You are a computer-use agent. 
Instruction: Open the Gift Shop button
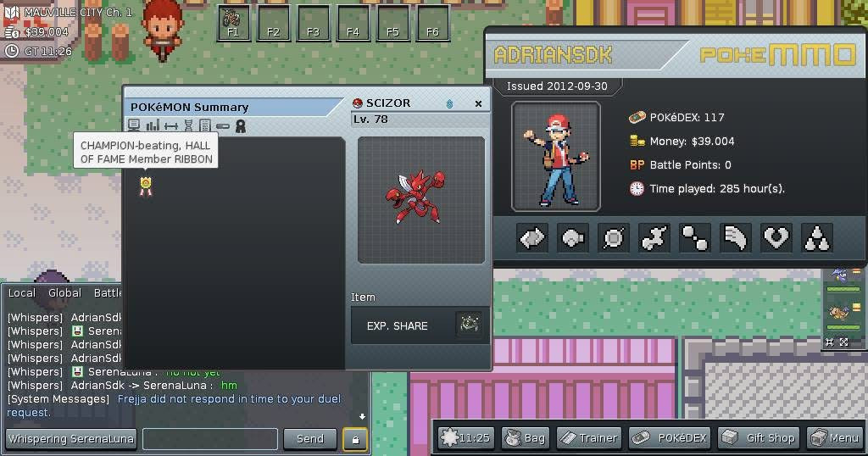(x=759, y=437)
